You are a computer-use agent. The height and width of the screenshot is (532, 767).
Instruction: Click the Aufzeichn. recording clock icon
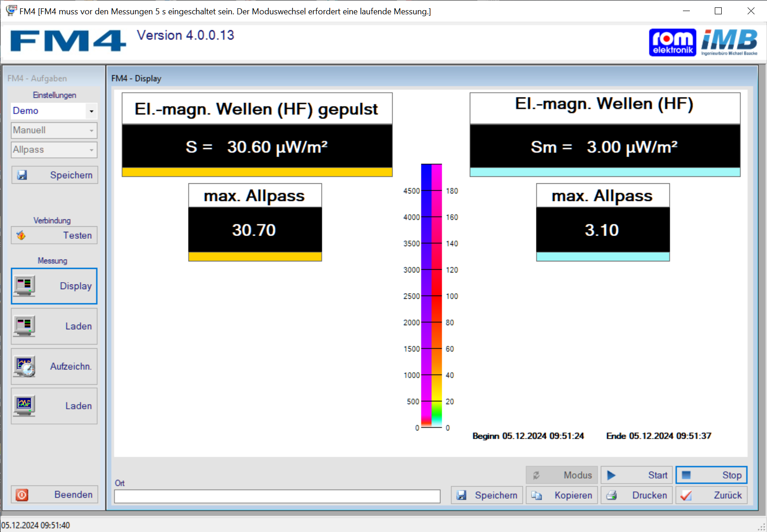coord(24,367)
